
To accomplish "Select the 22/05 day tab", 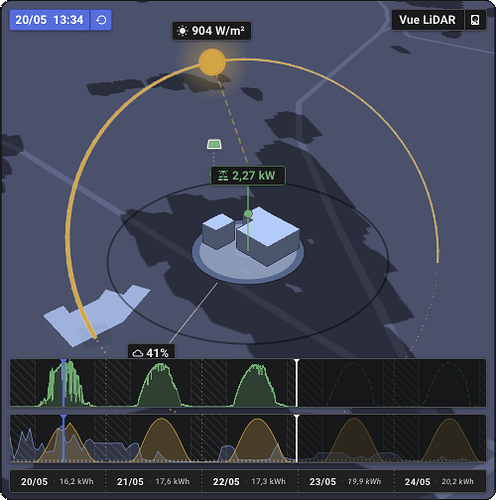I will 249,481.
